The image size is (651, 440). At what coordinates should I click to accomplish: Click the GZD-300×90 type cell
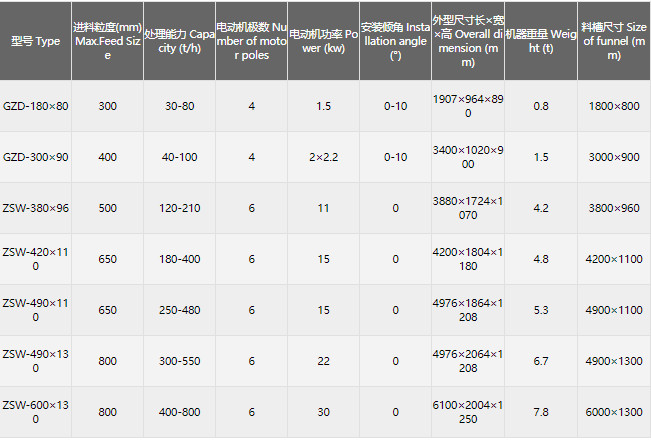35,157
